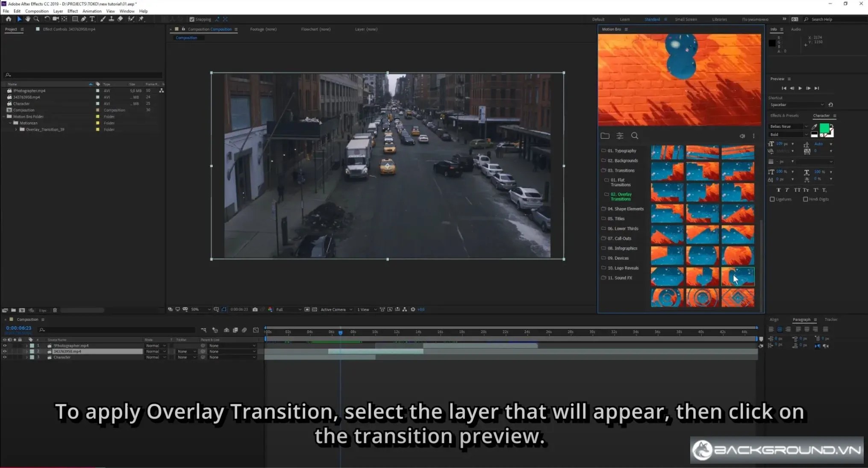Open blending mode dropdown for Character layer
Screen dimensions: 868x468
[156, 357]
